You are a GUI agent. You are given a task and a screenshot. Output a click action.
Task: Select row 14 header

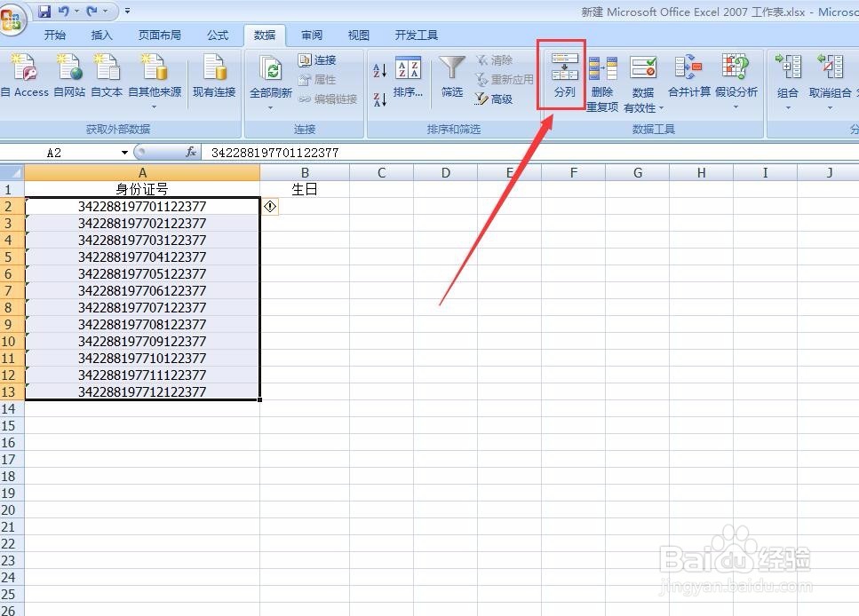point(12,409)
